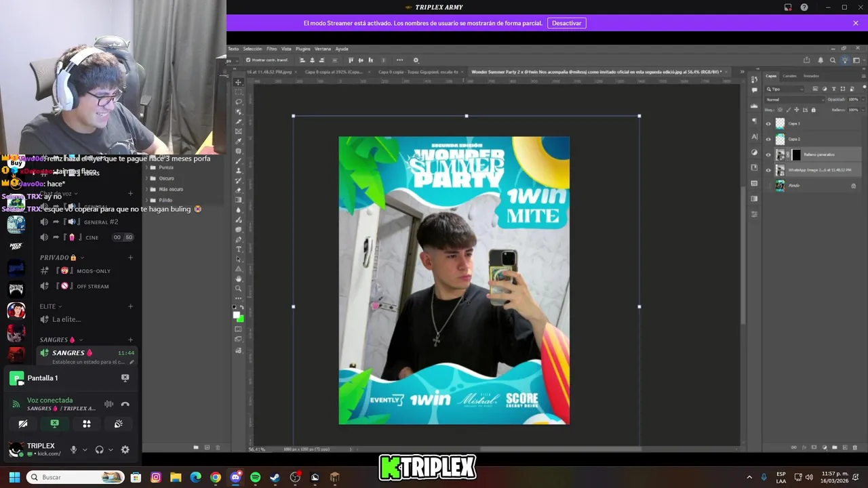Select the Crop tool
Viewport: 868px width, 488px height.
(238, 121)
